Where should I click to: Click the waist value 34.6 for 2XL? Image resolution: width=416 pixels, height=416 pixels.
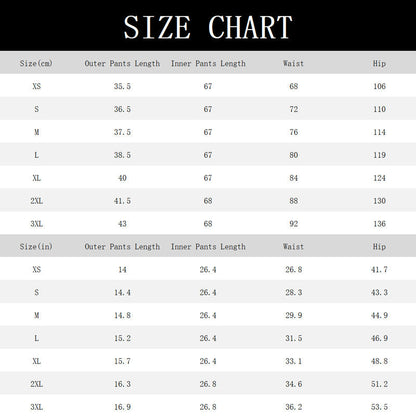294,384
